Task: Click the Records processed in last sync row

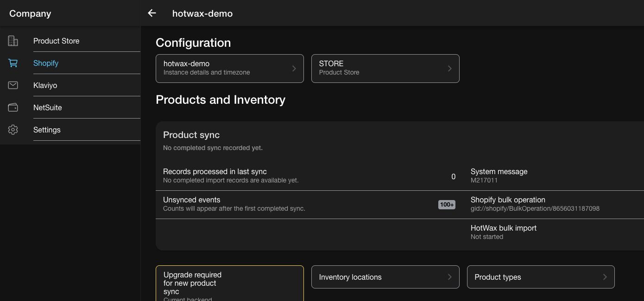Action: coord(309,176)
